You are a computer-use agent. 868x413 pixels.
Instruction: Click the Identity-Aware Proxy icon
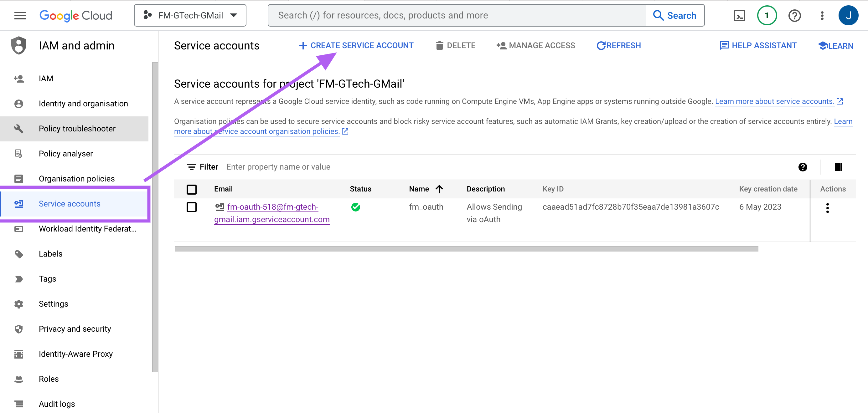(x=19, y=354)
